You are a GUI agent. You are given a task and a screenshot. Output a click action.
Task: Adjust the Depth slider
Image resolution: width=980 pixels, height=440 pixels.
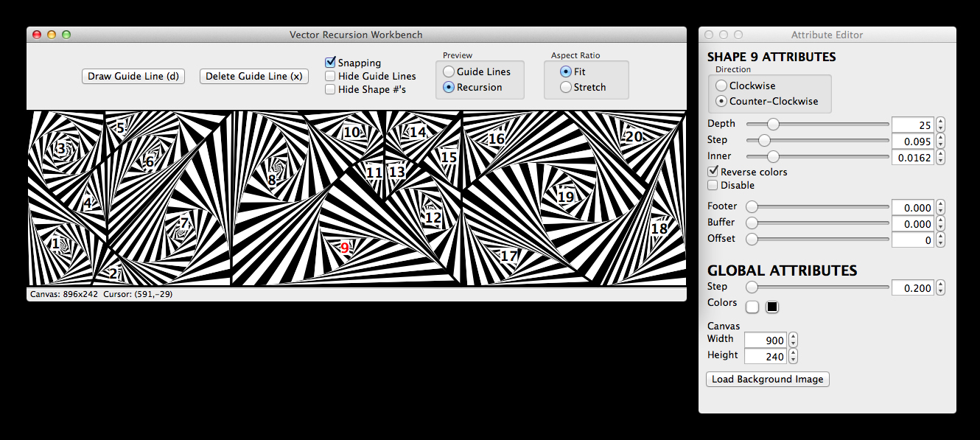pos(774,125)
